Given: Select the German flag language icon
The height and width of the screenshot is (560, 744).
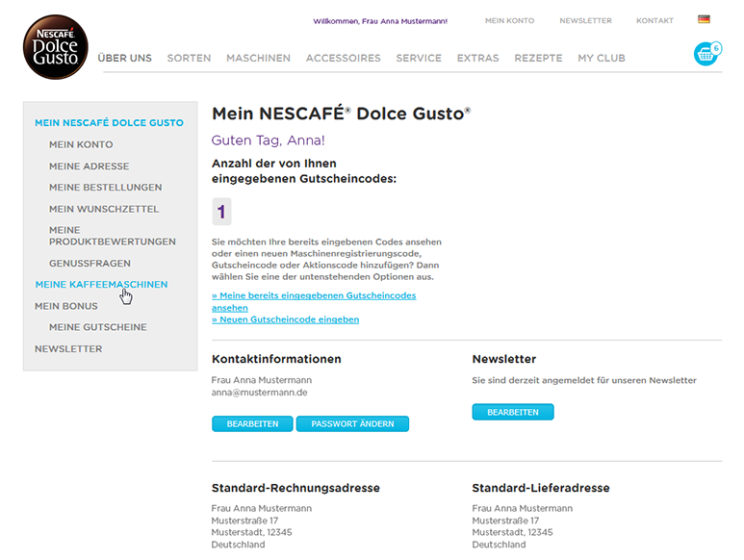Looking at the screenshot, I should pyautogui.click(x=704, y=19).
